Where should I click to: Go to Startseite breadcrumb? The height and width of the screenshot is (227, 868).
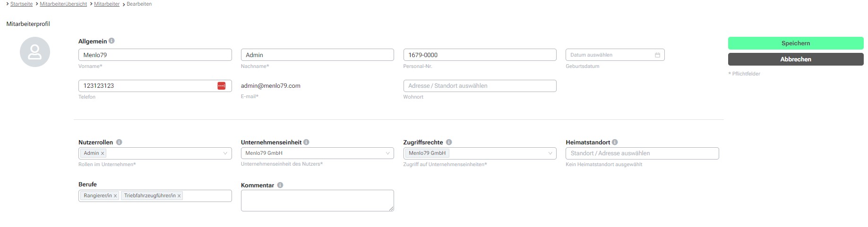[21, 4]
